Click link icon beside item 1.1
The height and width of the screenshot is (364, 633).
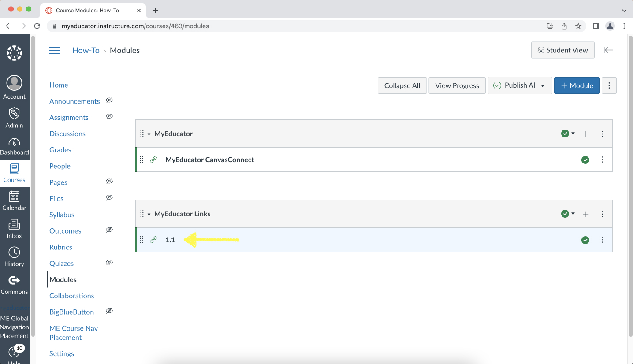(153, 240)
